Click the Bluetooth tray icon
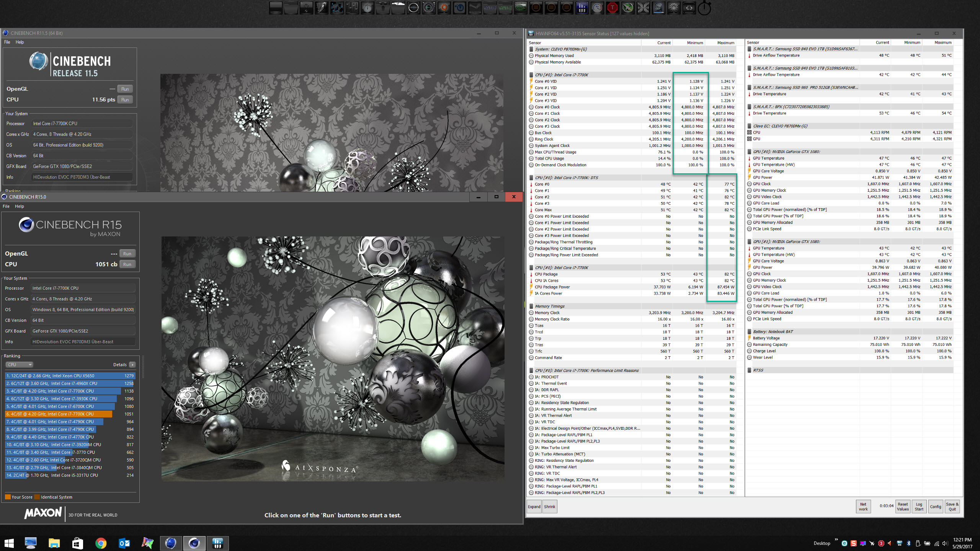Image resolution: width=980 pixels, height=551 pixels. (909, 543)
